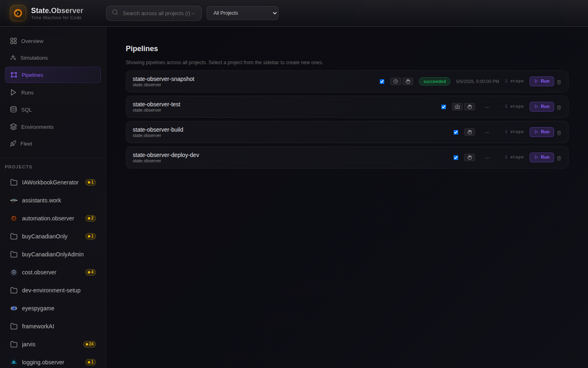The image size is (588, 368).
Task: Click the hand icon on the state-observer-build row
Action: 470,132
